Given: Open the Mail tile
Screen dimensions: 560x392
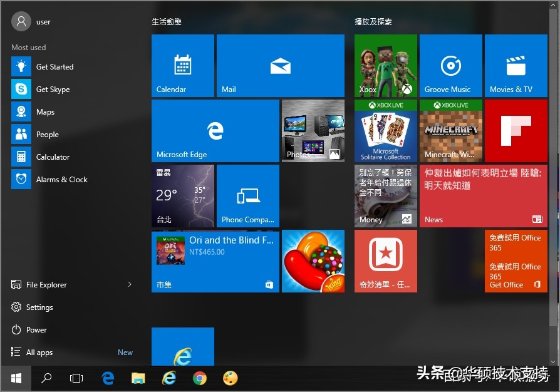Looking at the screenshot, I should coord(280,65).
